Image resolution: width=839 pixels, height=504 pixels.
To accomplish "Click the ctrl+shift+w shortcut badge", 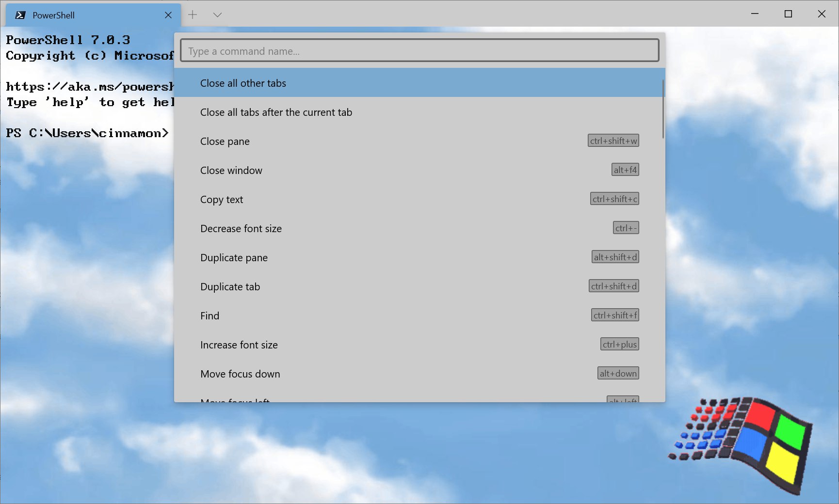I will tap(613, 141).
